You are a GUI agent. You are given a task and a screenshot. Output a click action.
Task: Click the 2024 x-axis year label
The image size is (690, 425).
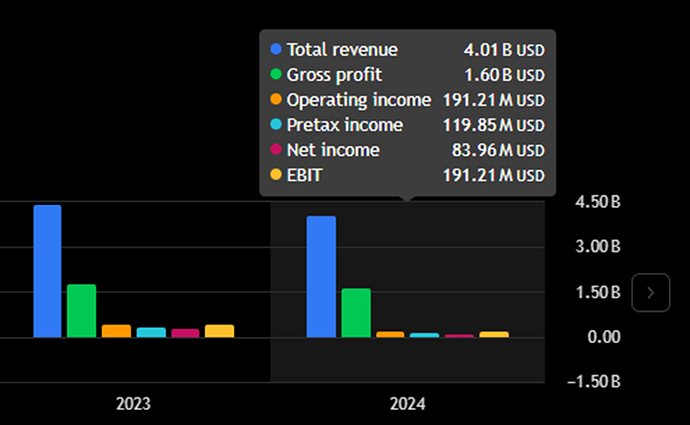click(x=407, y=405)
